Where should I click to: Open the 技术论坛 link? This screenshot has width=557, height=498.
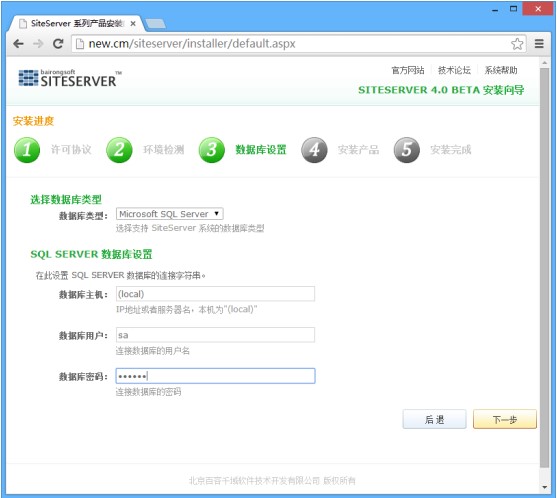pyautogui.click(x=454, y=70)
